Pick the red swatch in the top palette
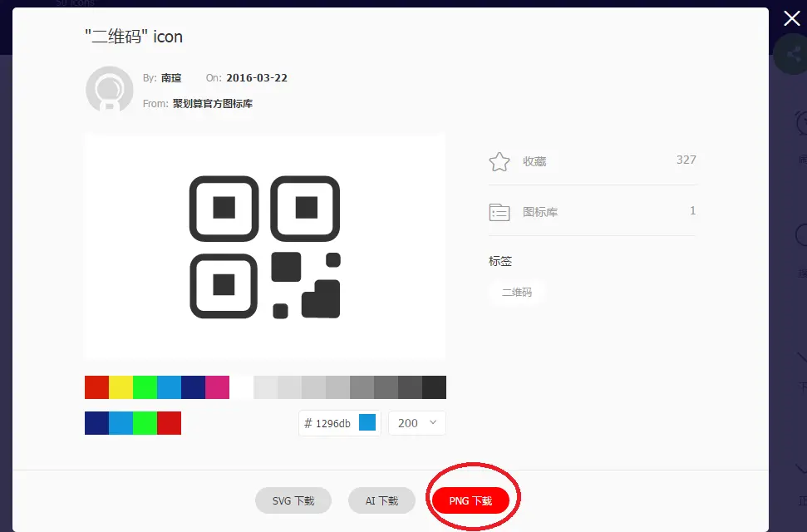This screenshot has width=807, height=532. [96, 387]
